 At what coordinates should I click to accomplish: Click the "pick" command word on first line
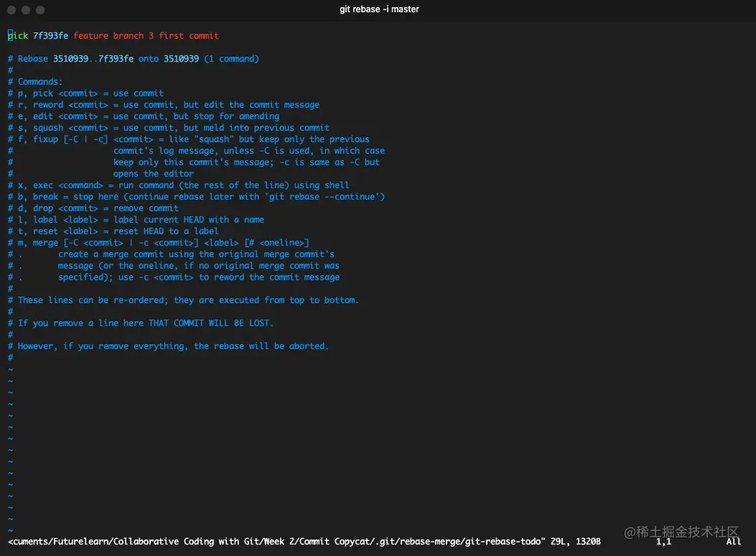click(x=19, y=36)
